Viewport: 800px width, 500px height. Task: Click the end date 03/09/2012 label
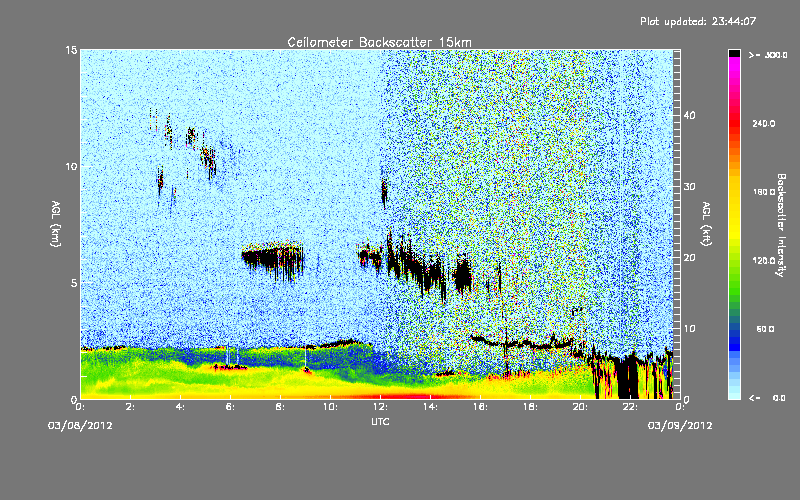[680, 425]
